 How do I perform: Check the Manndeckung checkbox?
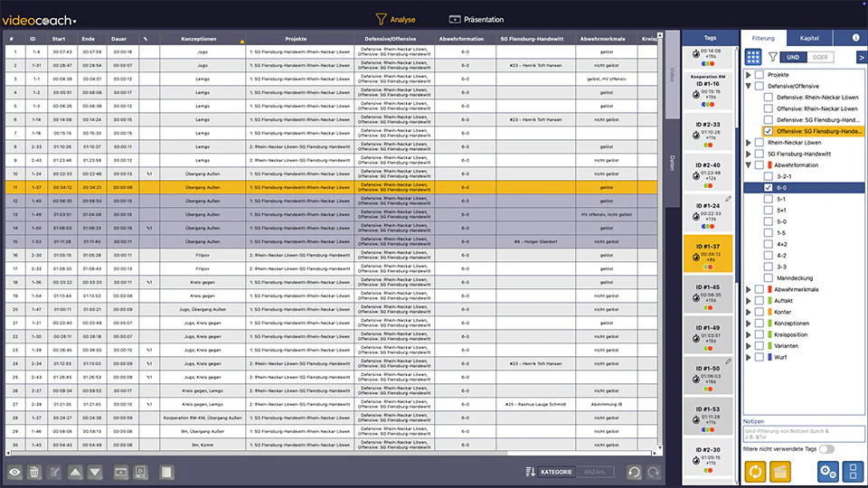tap(769, 277)
